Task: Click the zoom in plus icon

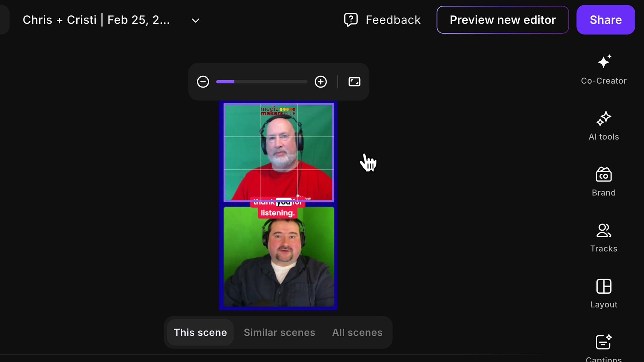Action: [x=321, y=82]
